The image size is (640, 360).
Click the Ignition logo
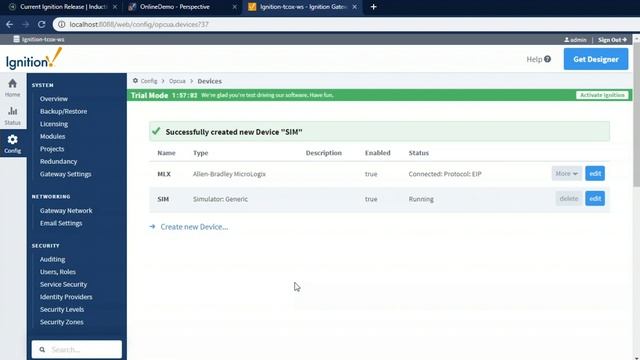pos(34,58)
